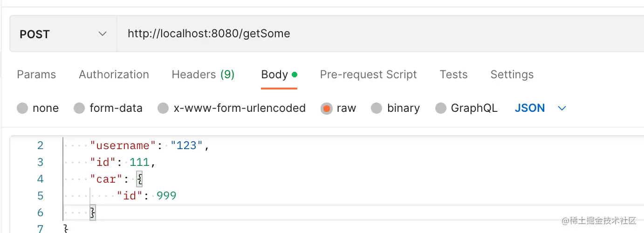Image resolution: width=644 pixels, height=233 pixels.
Task: Open the Headers (9) tab
Action: (203, 75)
